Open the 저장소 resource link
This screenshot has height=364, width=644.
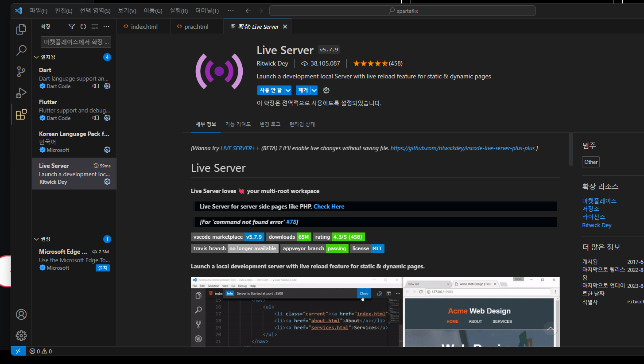pyautogui.click(x=591, y=209)
